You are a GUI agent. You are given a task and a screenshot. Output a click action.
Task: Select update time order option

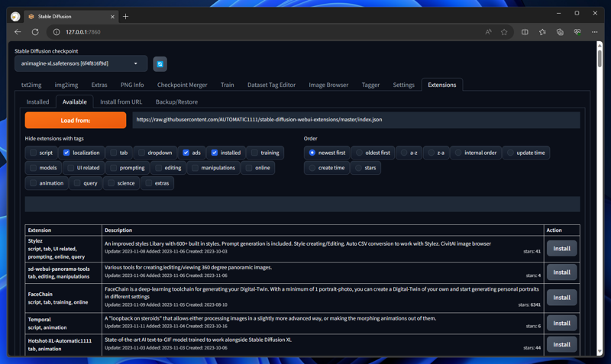(x=510, y=153)
